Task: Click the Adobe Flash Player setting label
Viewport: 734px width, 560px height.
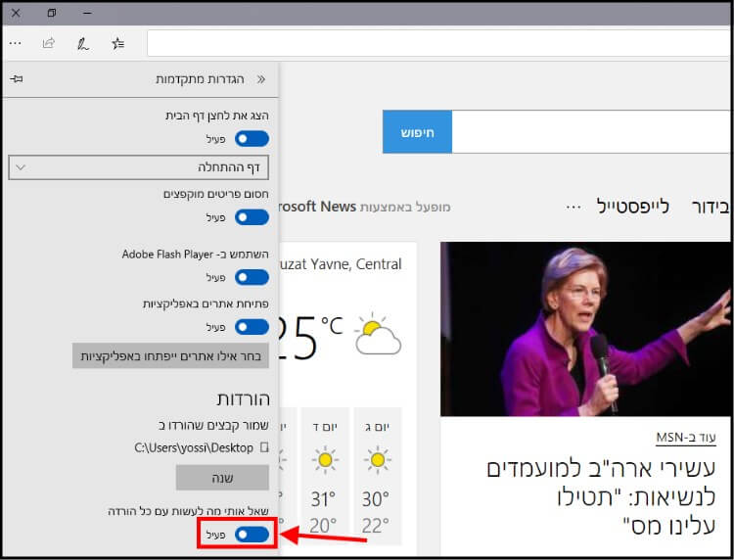Action: coord(195,255)
